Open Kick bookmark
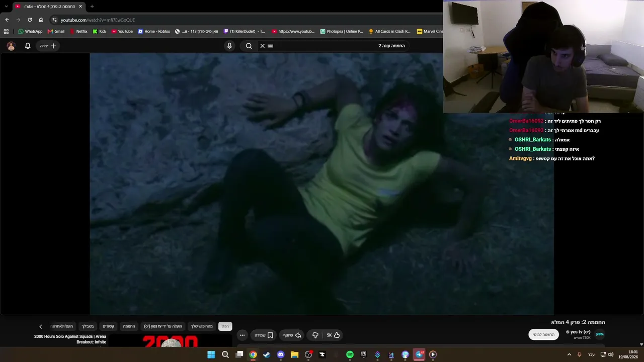Image resolution: width=644 pixels, height=362 pixels. [x=100, y=31]
